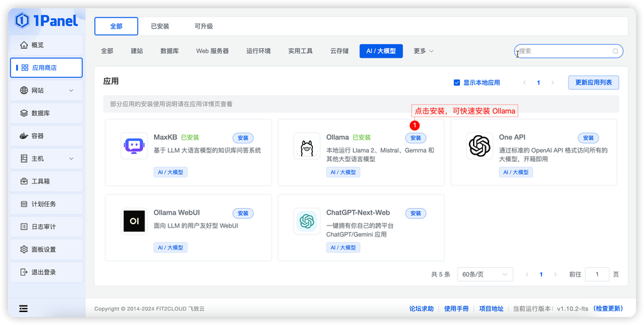The height and width of the screenshot is (325, 644).
Task: Click 安装 button for One API
Action: click(589, 138)
